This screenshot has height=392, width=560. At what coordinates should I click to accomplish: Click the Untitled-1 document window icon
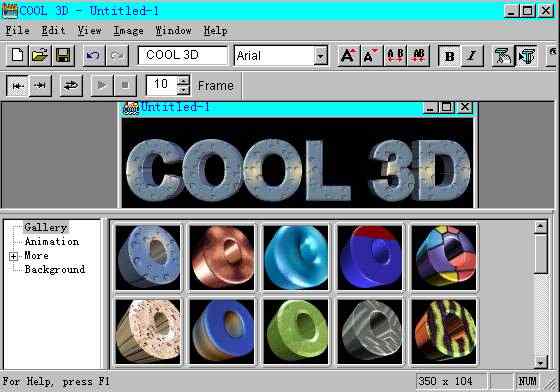(130, 108)
